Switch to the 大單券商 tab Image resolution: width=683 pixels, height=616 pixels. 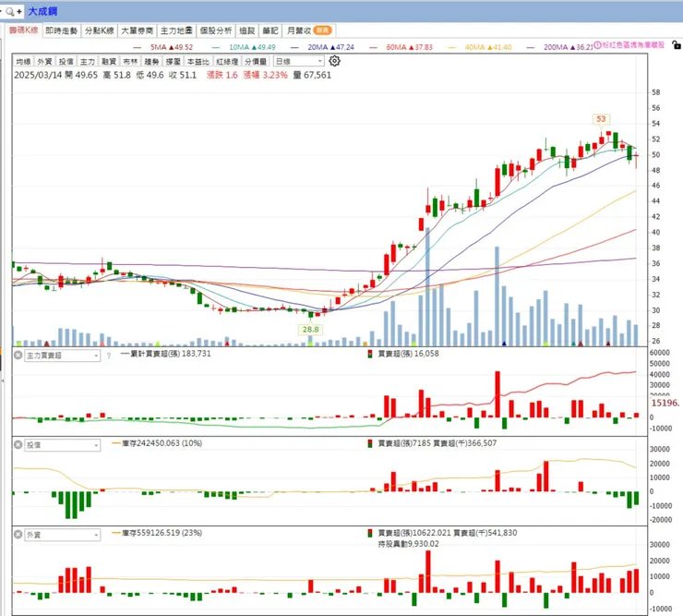pyautogui.click(x=138, y=30)
